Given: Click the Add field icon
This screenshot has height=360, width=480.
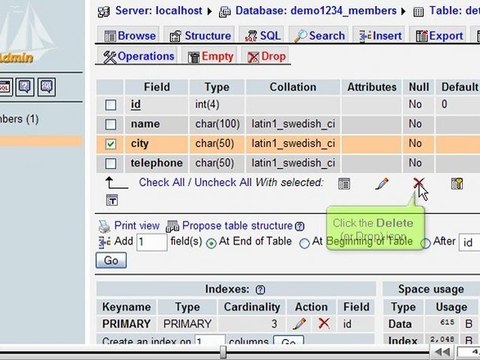Looking at the screenshot, I should point(104,242).
